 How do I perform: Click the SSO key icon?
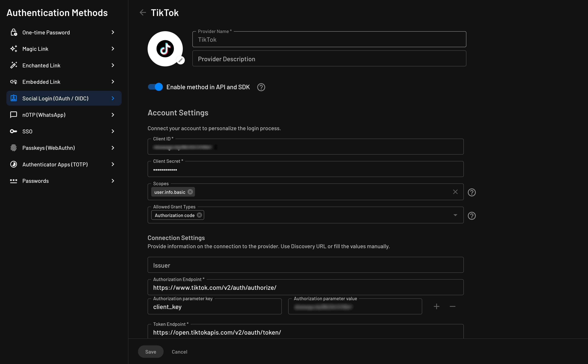14,131
